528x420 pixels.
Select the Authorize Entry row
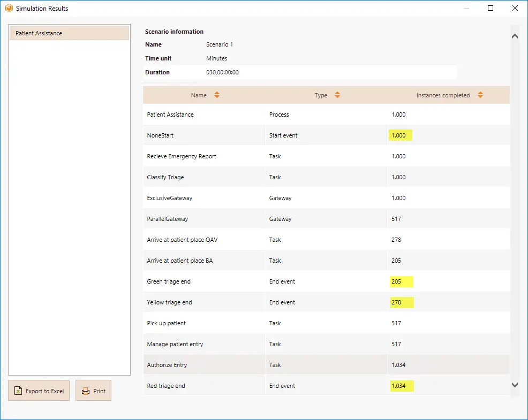[x=326, y=365]
